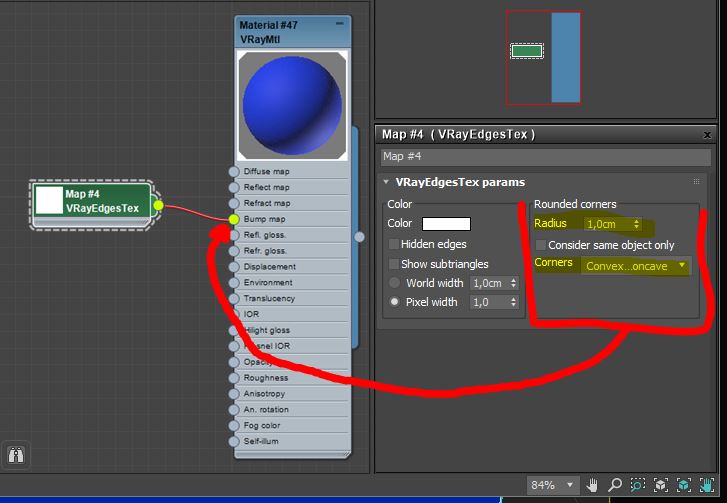The width and height of the screenshot is (727, 503).
Task: Click Zoom Extents Selected cyan cube icon
Action: [x=684, y=486]
